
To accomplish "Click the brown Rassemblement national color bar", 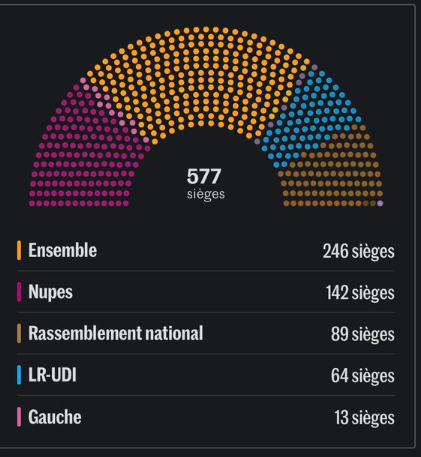I will click(19, 333).
